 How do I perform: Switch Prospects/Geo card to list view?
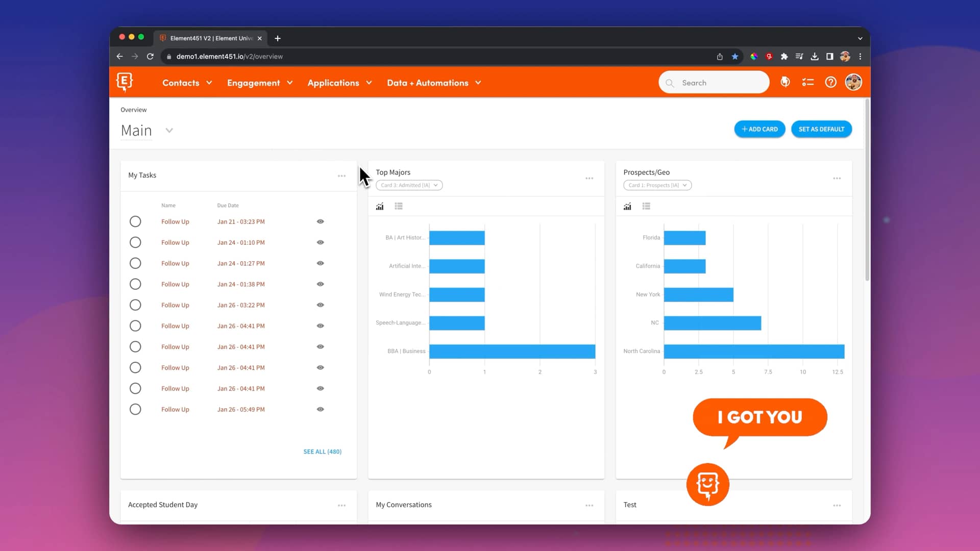646,206
